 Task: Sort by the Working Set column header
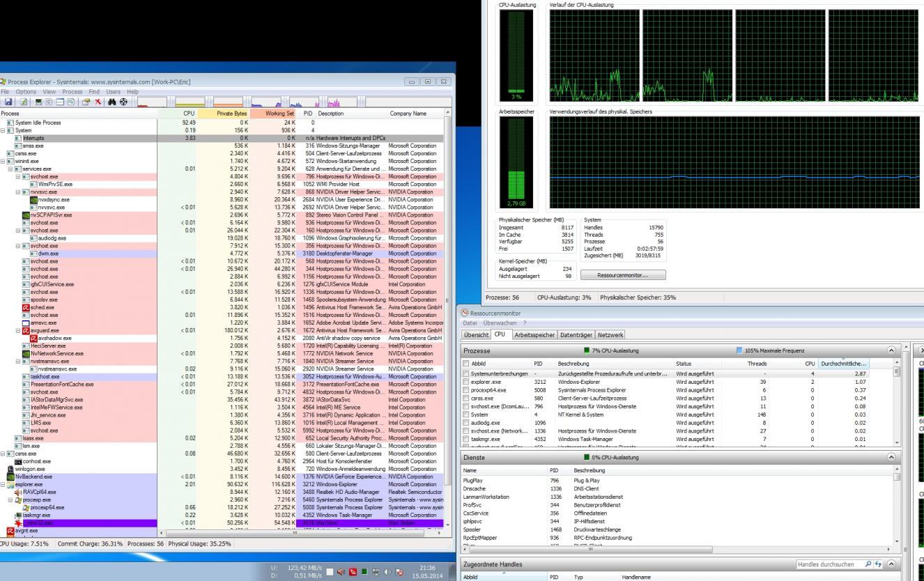273,113
